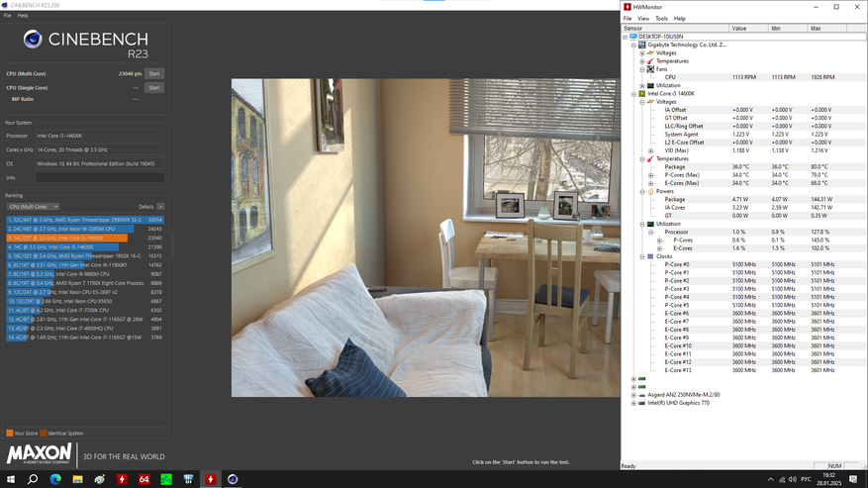Collapse the CPU Clocks node
868x488 pixels.
tap(642, 256)
